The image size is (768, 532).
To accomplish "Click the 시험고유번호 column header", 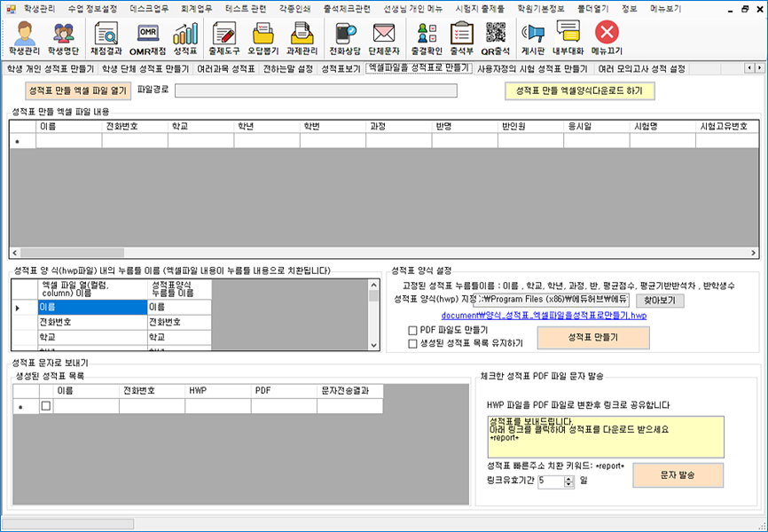I will click(727, 127).
